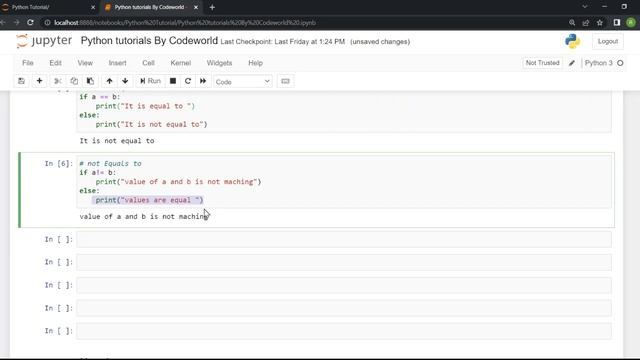Image resolution: width=640 pixels, height=360 pixels.
Task: Click the 'if a!= b:' code line
Action: [98, 173]
